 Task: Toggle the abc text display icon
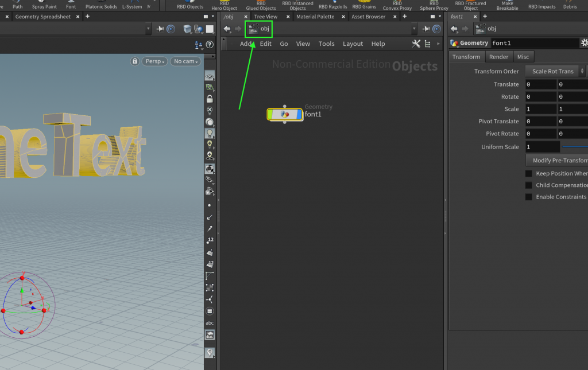pyautogui.click(x=210, y=323)
